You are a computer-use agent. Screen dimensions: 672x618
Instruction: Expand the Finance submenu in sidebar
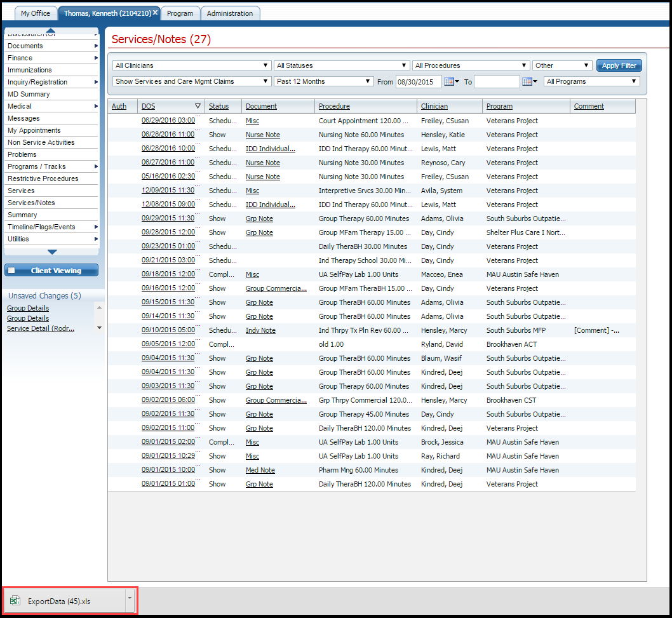(x=96, y=58)
